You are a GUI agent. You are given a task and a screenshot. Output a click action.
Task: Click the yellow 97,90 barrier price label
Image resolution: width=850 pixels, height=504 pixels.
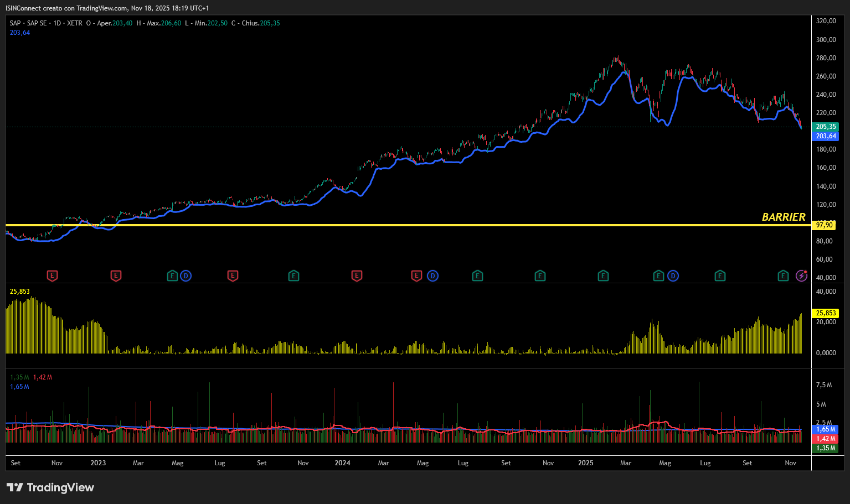point(825,225)
